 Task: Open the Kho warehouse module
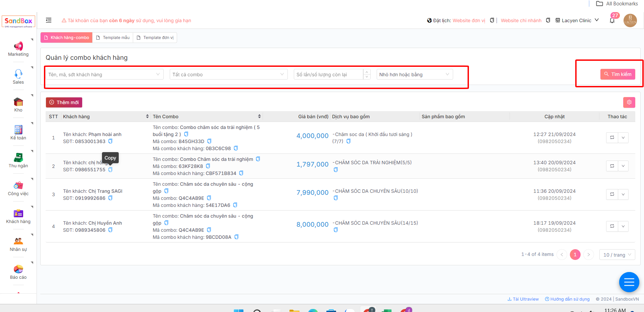tap(18, 104)
